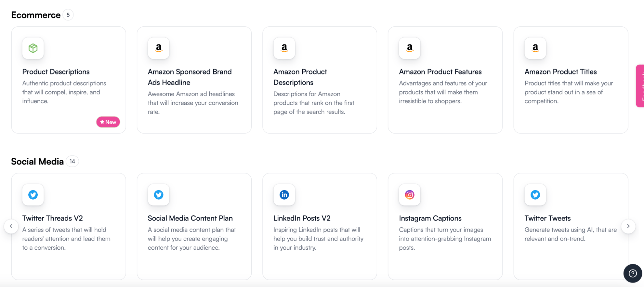Image resolution: width=644 pixels, height=287 pixels.
Task: Click the Social Media count badge
Action: click(72, 161)
